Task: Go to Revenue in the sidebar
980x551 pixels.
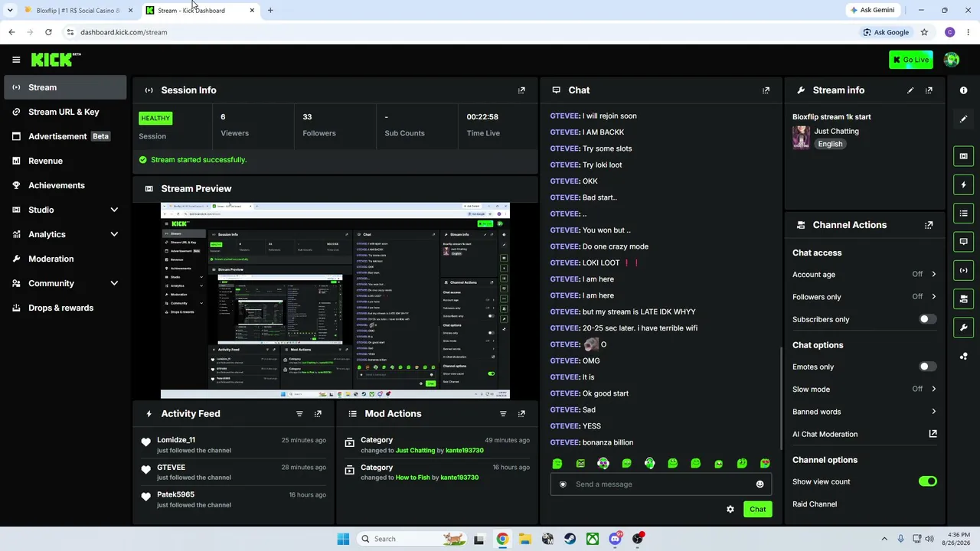Action: (x=65, y=161)
